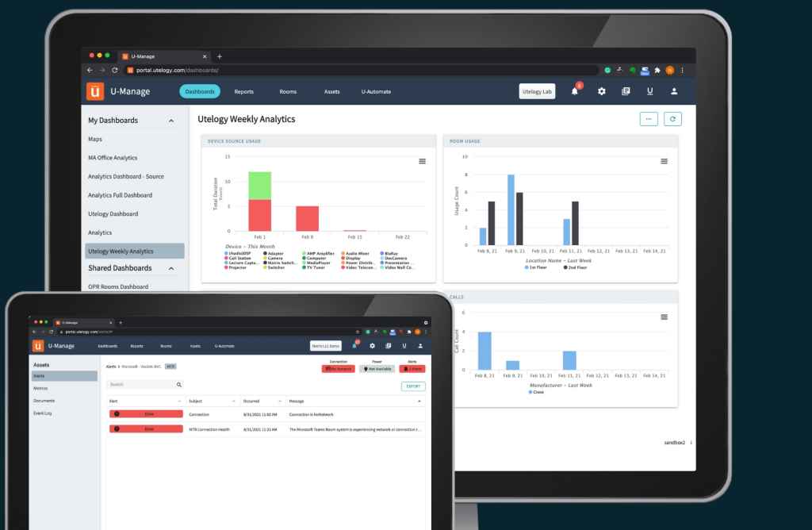812x530 pixels.
Task: Open browser three-dot menu on the large screen
Action: point(682,70)
